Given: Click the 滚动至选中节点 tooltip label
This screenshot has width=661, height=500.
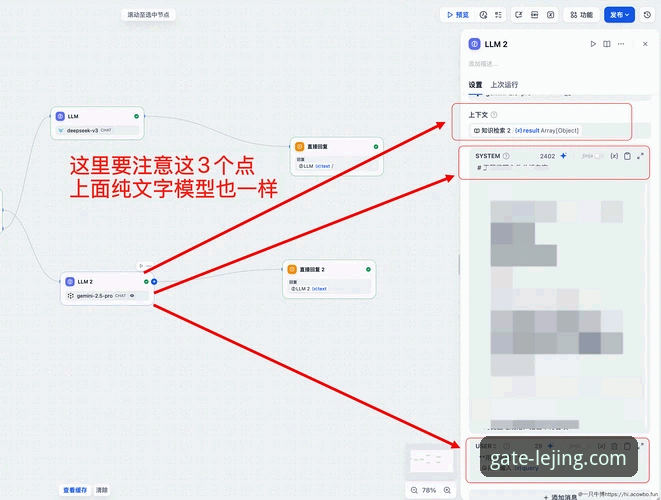Looking at the screenshot, I should [148, 15].
